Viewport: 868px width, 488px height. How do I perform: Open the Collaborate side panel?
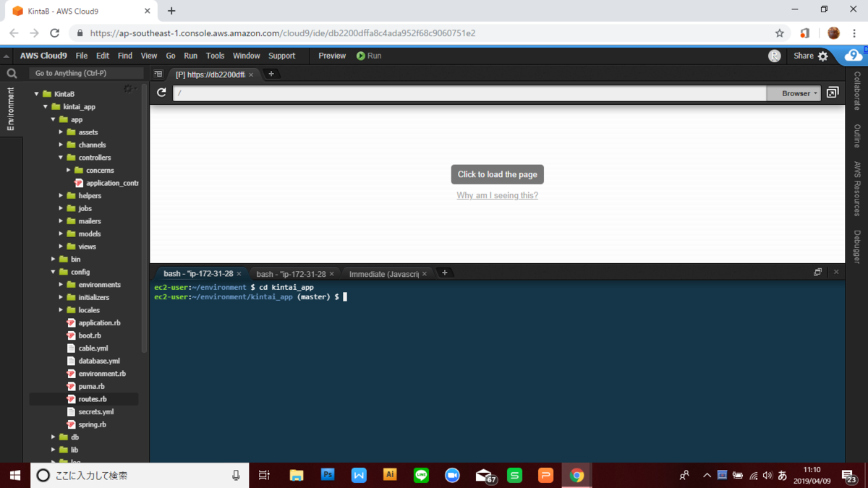pyautogui.click(x=857, y=90)
